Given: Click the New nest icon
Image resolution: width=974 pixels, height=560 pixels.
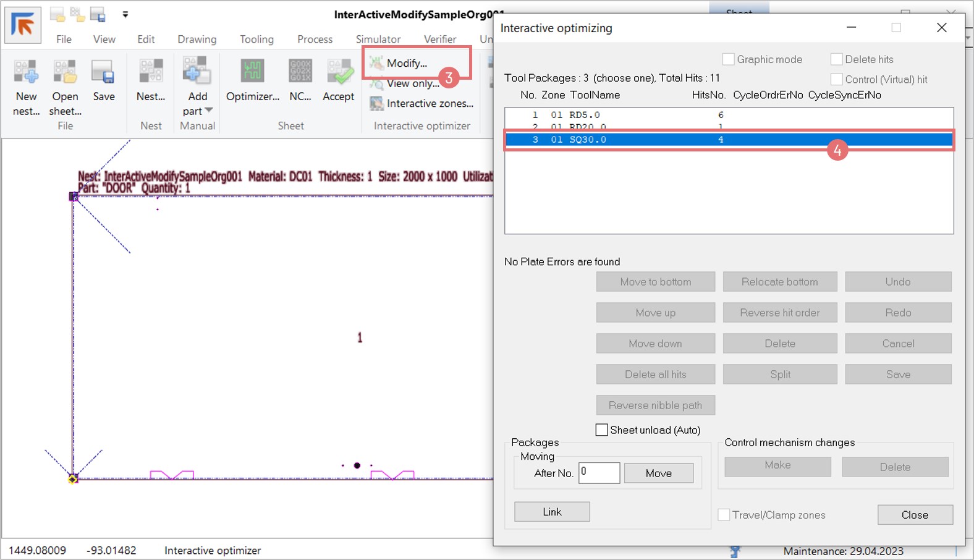Looking at the screenshot, I should [x=26, y=73].
